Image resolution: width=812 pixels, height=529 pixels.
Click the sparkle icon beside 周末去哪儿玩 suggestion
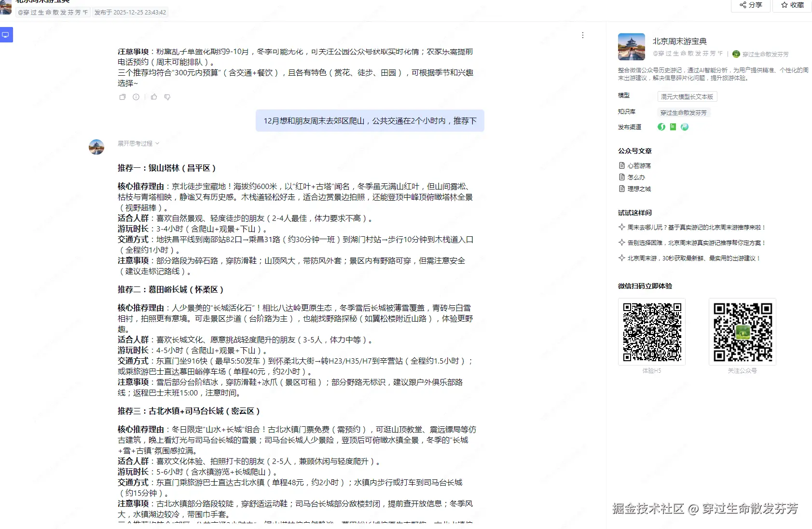click(x=622, y=227)
